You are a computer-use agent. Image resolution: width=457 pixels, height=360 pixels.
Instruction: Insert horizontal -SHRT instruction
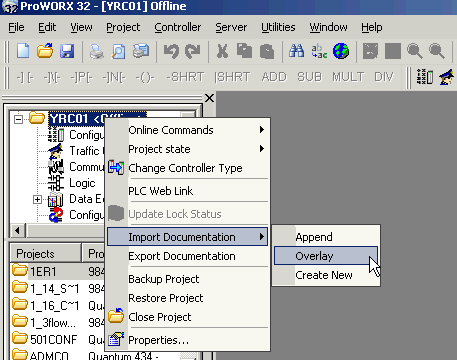click(185, 77)
